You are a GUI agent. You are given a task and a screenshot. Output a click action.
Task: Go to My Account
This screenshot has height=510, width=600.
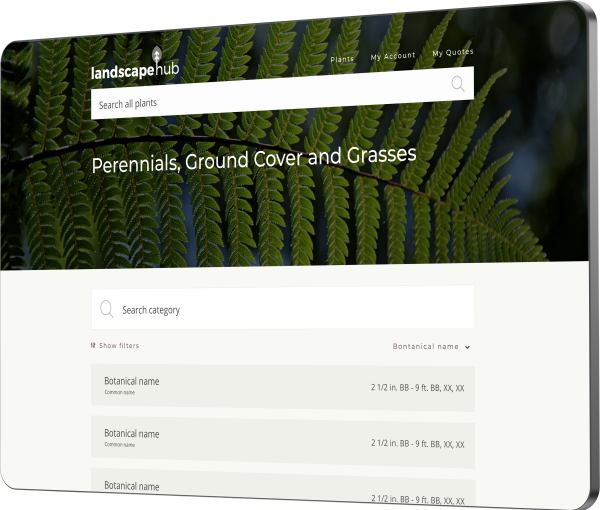click(392, 56)
